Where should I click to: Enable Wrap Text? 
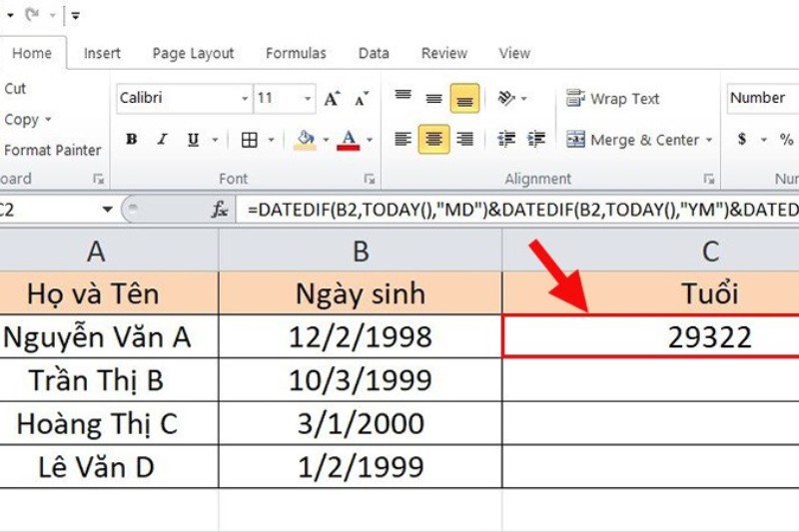(x=612, y=98)
